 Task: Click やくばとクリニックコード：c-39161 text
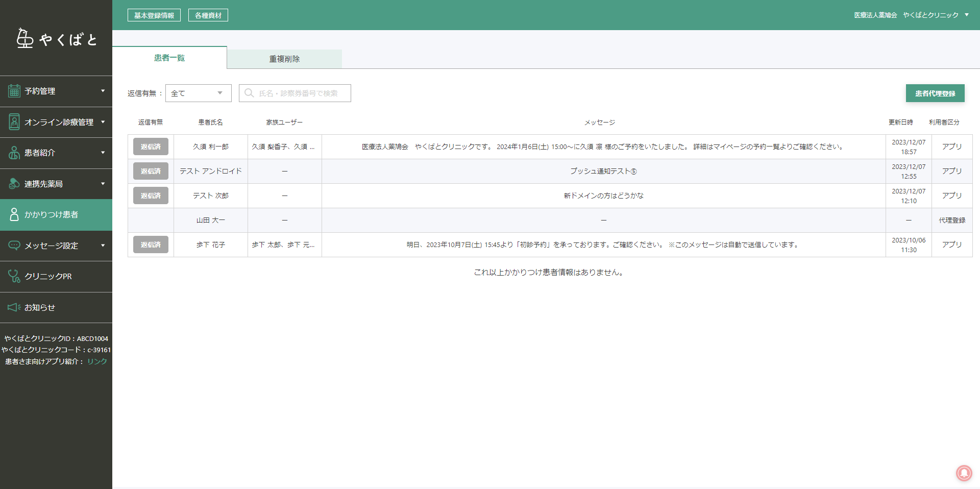[x=56, y=350]
